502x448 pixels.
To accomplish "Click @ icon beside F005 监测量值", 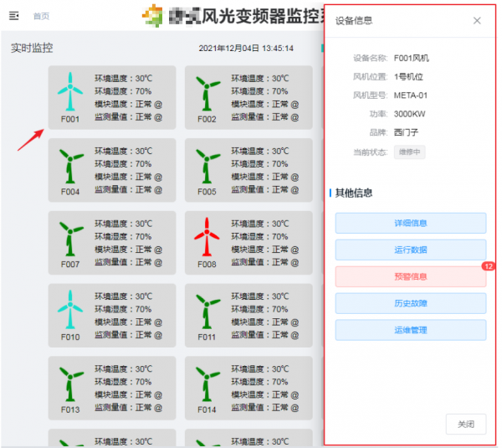I will [295, 190].
